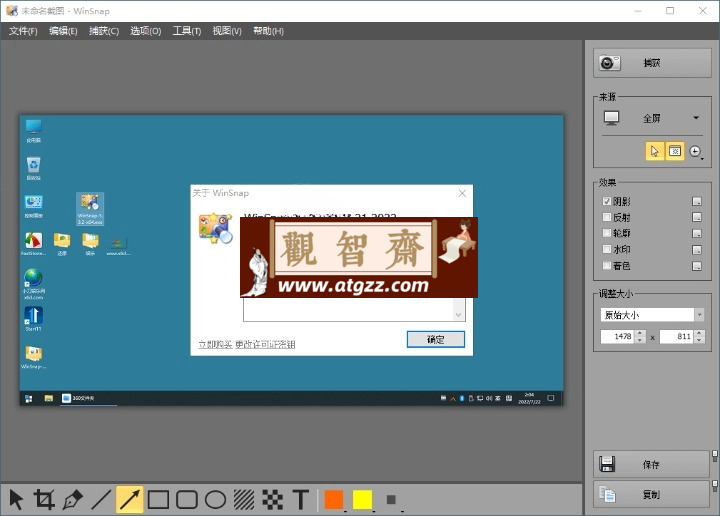Enable the 轮廓 outline checkbox

point(607,233)
